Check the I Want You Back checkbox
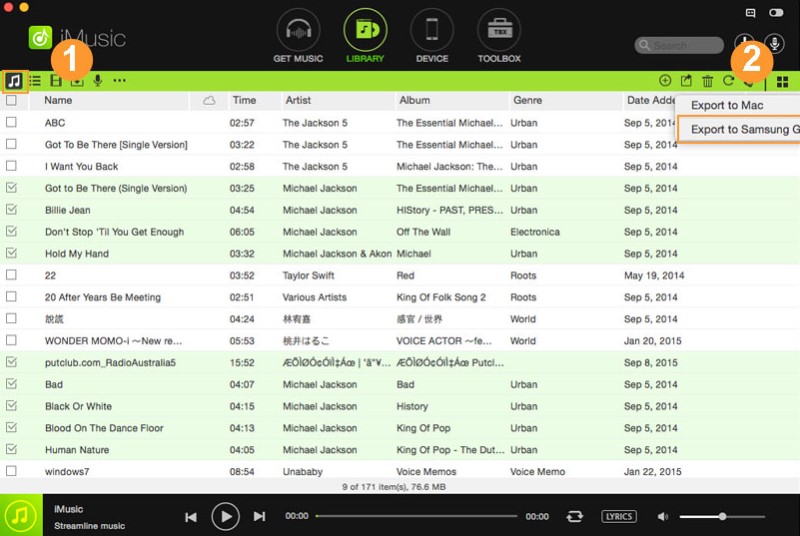The height and width of the screenshot is (536, 800). tap(11, 166)
